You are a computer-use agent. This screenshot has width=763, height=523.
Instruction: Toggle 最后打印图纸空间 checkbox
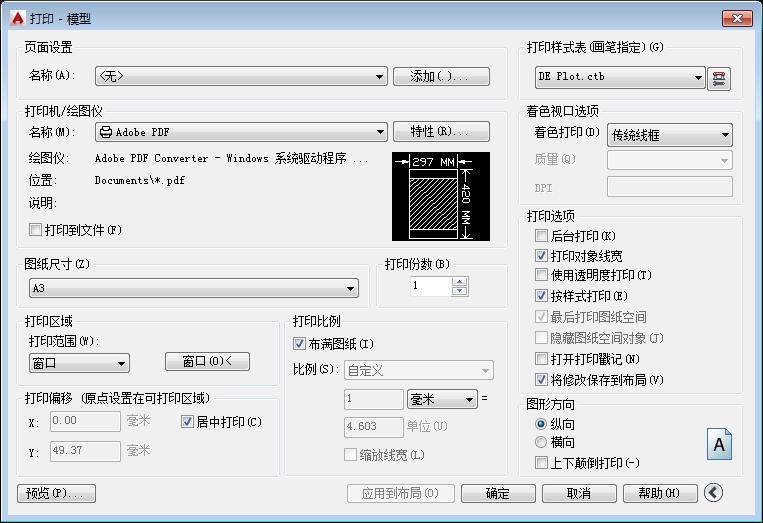(x=541, y=316)
